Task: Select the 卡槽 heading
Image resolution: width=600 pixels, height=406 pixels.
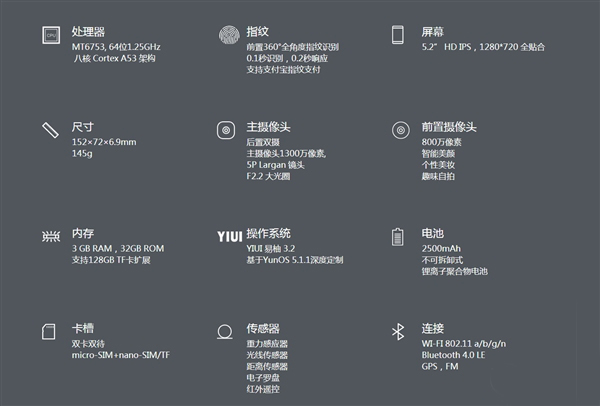Action: click(x=83, y=328)
